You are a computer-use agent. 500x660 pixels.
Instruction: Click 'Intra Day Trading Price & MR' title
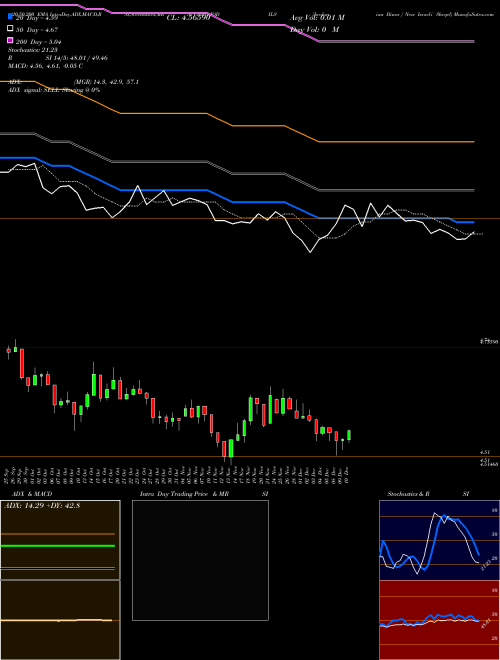184,494
